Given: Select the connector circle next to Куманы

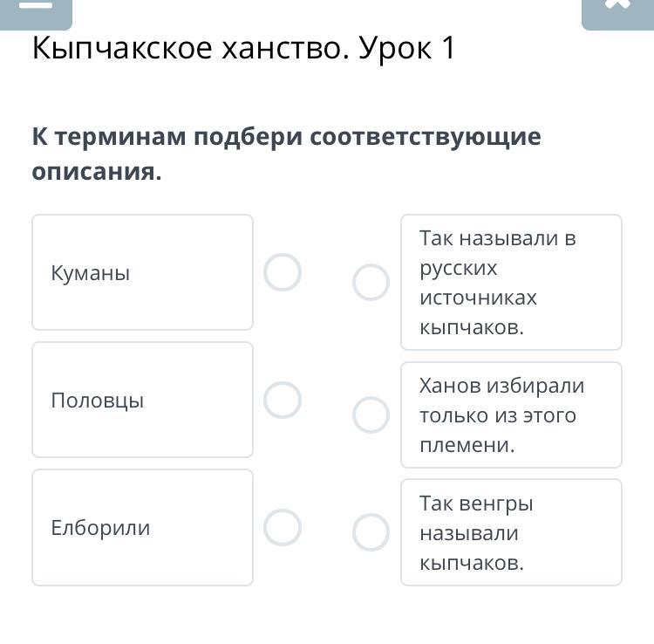Looking at the screenshot, I should [283, 272].
